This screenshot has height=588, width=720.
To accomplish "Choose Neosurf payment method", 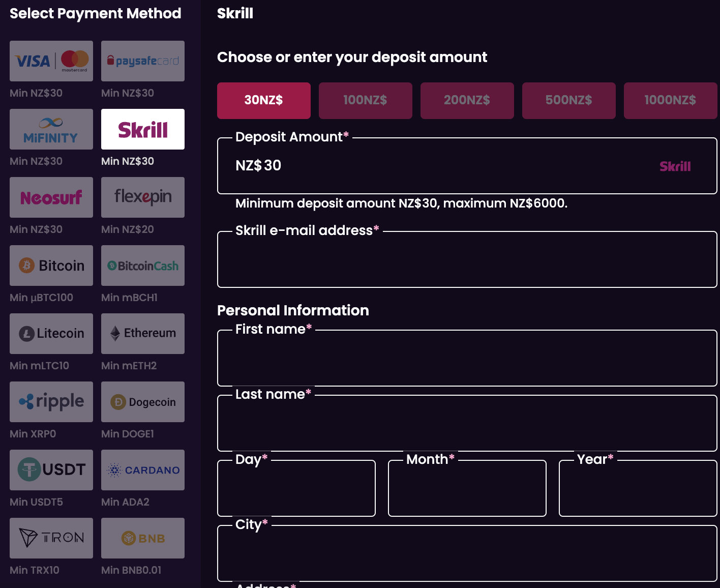I will (51, 197).
